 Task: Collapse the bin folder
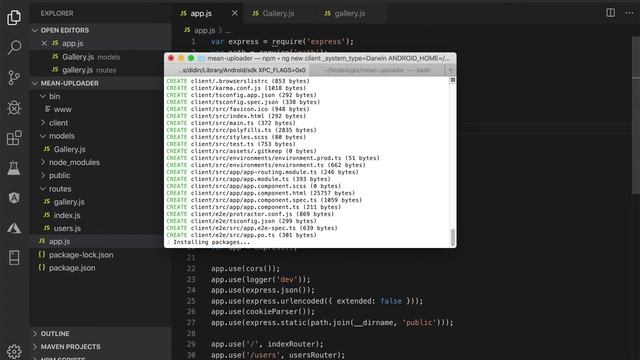point(54,96)
